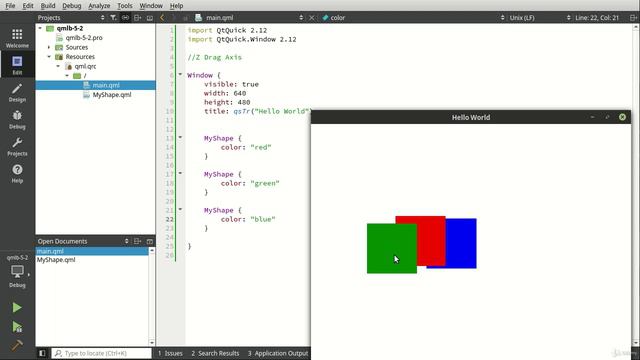The height and width of the screenshot is (360, 640).
Task: Collapse the Resources folder
Action: 49,57
